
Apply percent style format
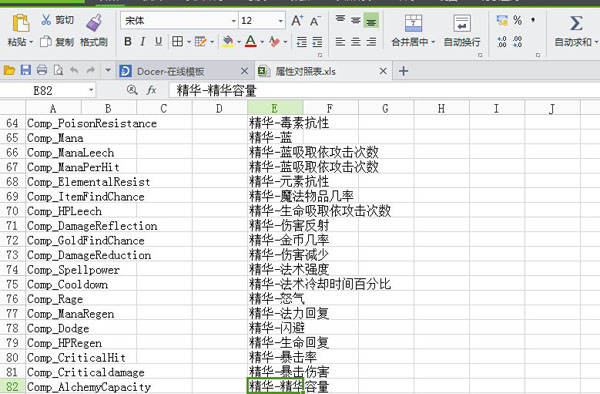click(518, 20)
